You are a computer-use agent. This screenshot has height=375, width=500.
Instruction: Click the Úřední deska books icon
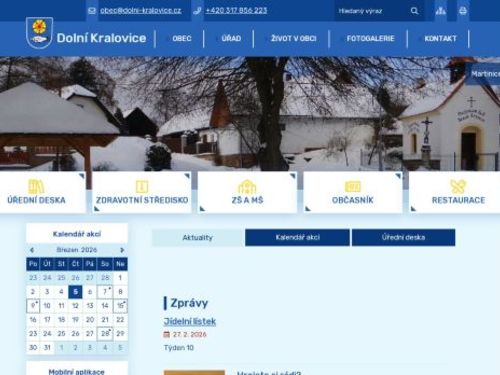(x=36, y=186)
